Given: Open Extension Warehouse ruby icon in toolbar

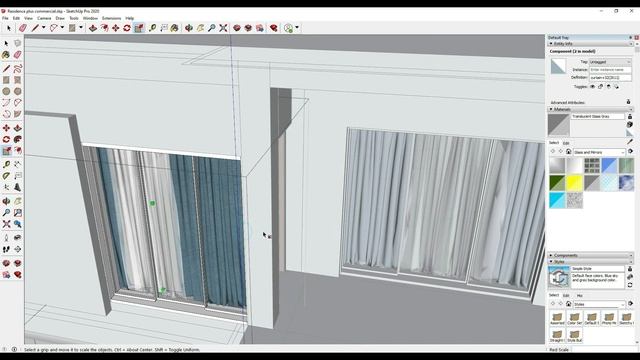Looking at the screenshot, I should click(x=273, y=28).
